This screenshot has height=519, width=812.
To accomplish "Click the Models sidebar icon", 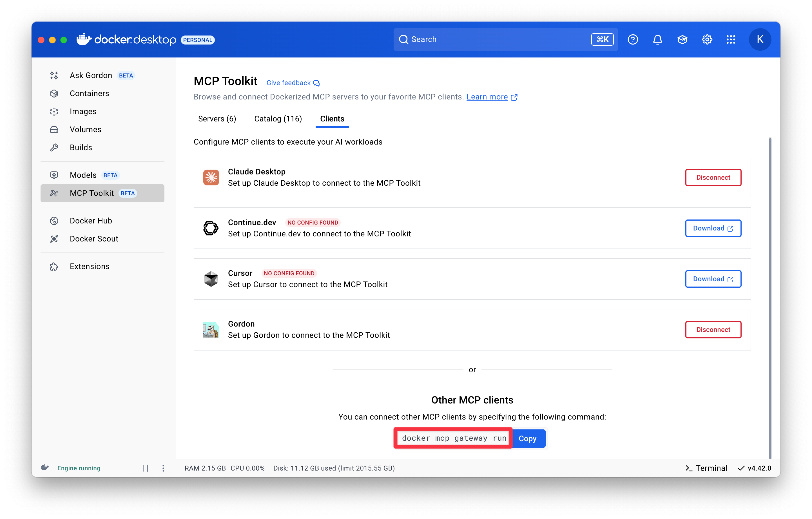I will 54,175.
